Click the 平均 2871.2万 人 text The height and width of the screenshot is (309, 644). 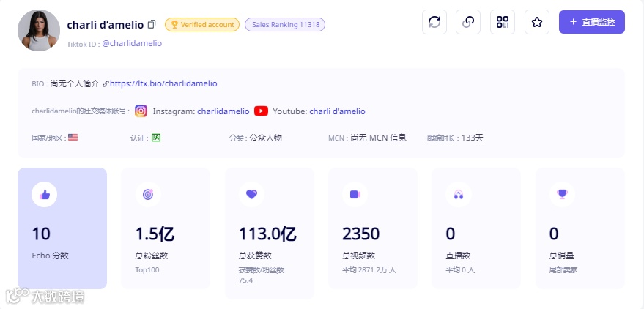point(369,270)
